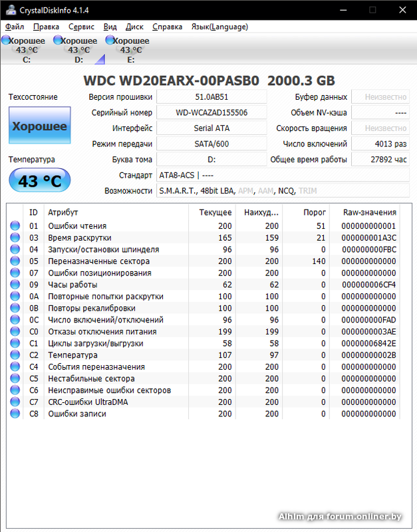This screenshot has width=417, height=532.
Task: Open the Вид menu
Action: (110, 27)
